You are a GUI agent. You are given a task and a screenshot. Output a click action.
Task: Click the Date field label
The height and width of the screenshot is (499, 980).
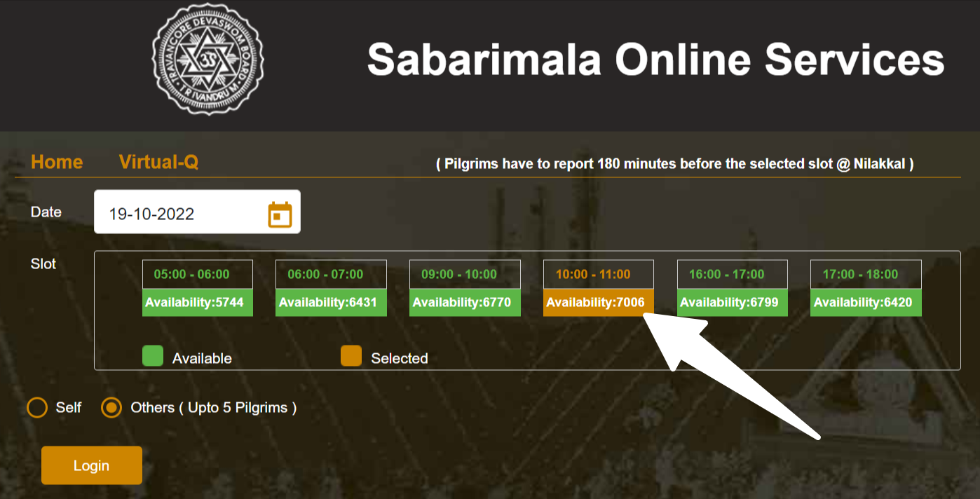tap(46, 212)
